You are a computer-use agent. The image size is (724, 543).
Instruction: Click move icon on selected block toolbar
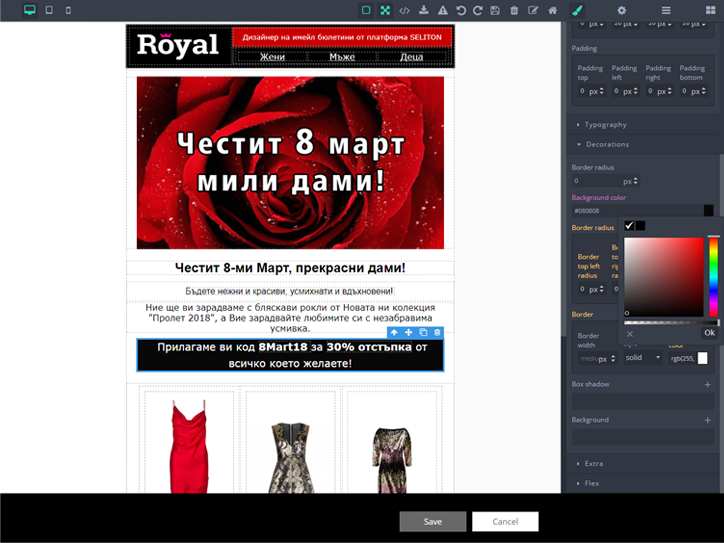(x=409, y=332)
